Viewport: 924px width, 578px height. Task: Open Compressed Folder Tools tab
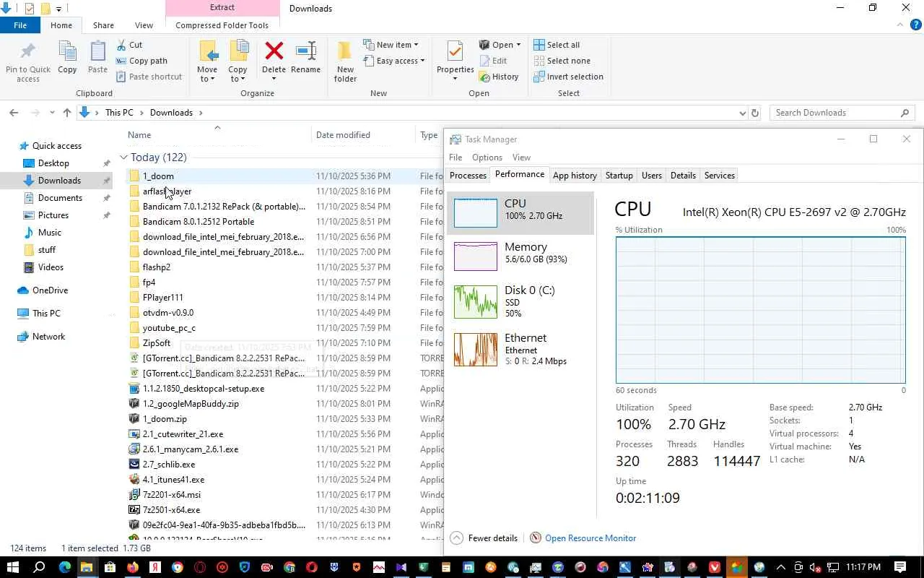222,25
